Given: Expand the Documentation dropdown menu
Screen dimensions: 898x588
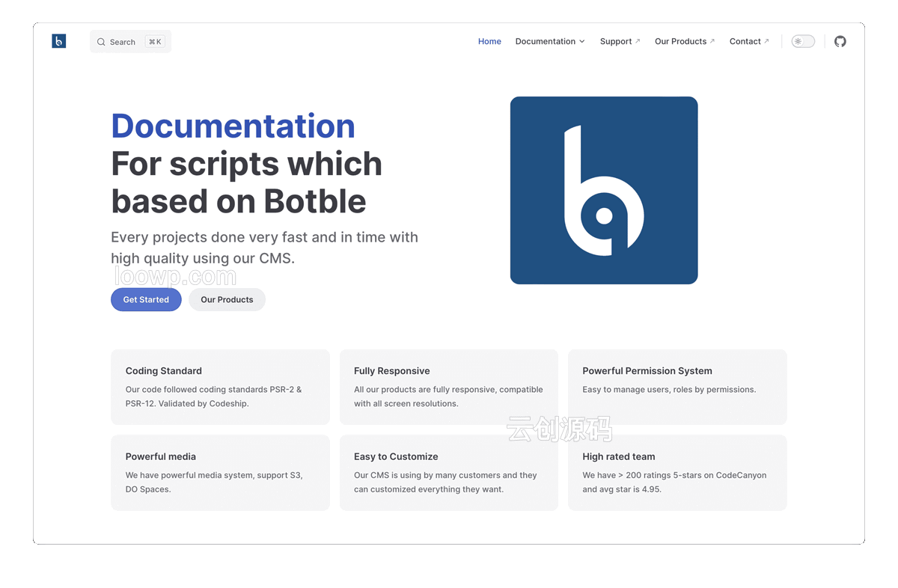Looking at the screenshot, I should [x=550, y=41].
